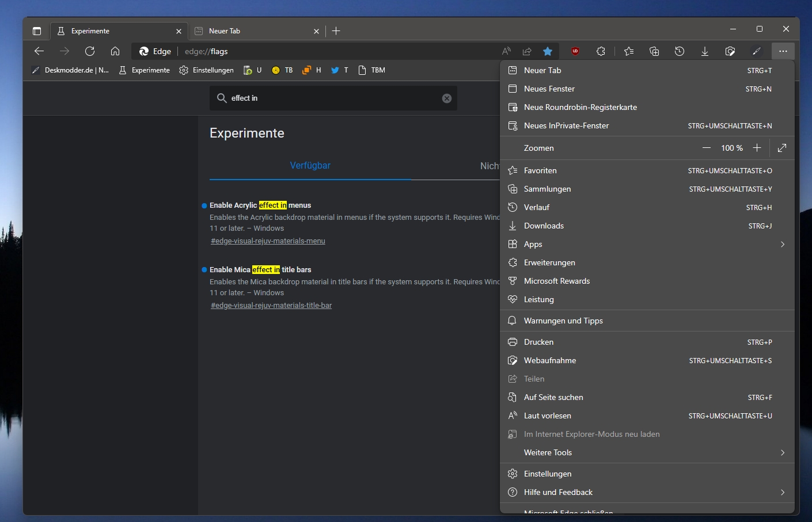This screenshot has width=812, height=522.
Task: Expand the Hilfe und Feedback submenu
Action: pyautogui.click(x=647, y=492)
